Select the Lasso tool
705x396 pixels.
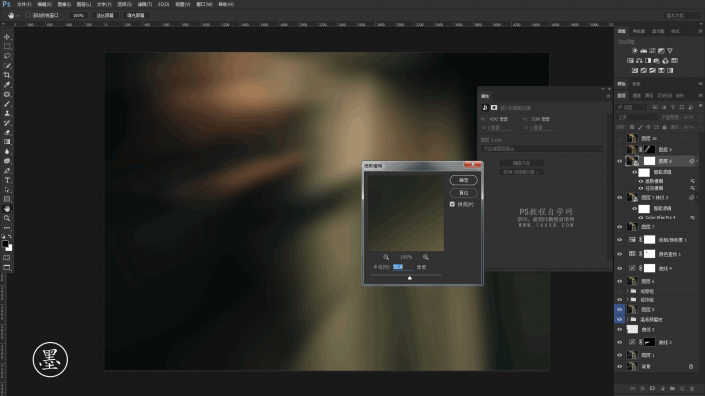7,56
